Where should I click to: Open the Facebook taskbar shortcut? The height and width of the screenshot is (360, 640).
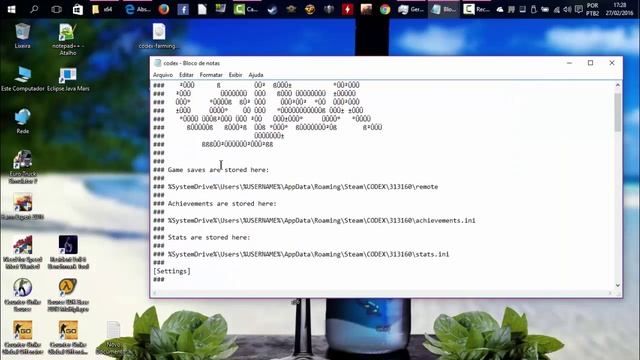183,9
